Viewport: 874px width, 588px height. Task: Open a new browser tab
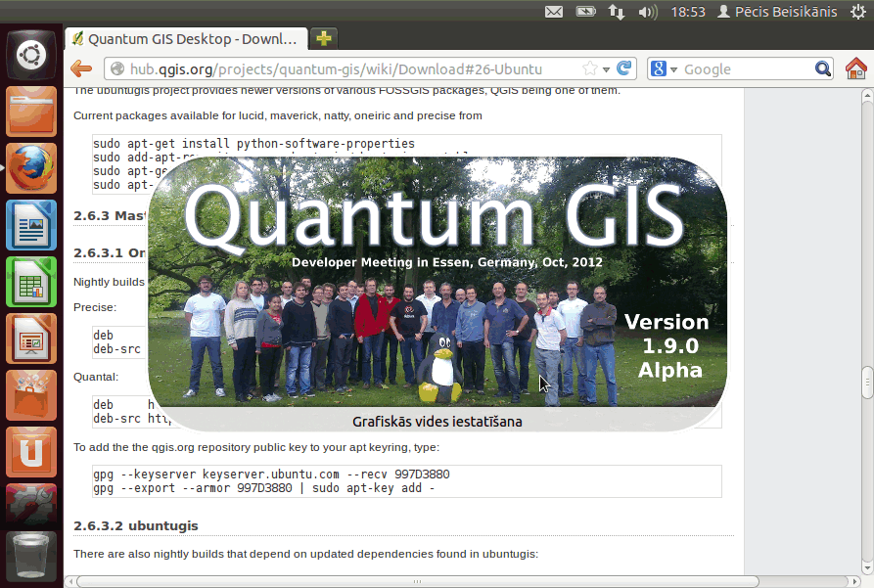click(x=324, y=38)
